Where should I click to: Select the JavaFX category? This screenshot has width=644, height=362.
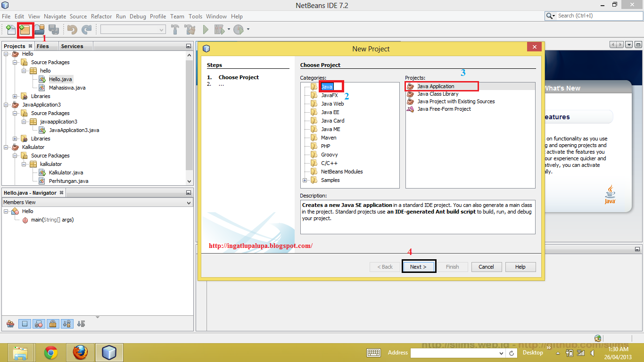tap(330, 95)
